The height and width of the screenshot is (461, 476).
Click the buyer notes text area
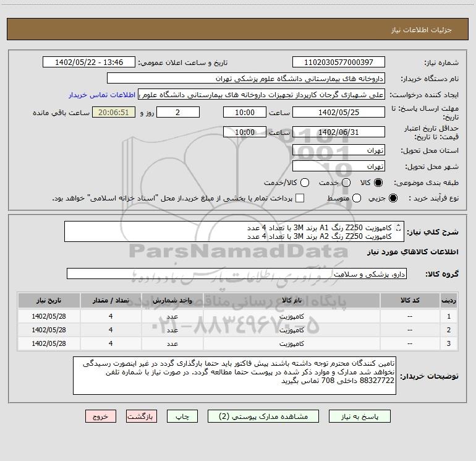pyautogui.click(x=234, y=376)
